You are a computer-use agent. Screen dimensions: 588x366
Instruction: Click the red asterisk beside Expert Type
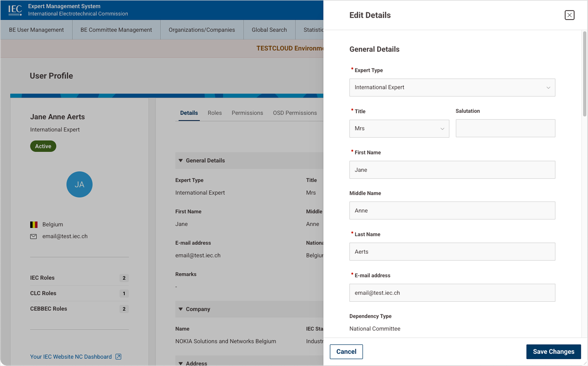[x=352, y=69]
